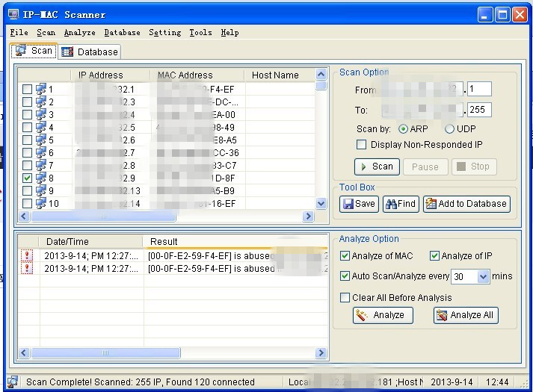
Task: Tick the checkbox for row 10
Action: [x=27, y=203]
